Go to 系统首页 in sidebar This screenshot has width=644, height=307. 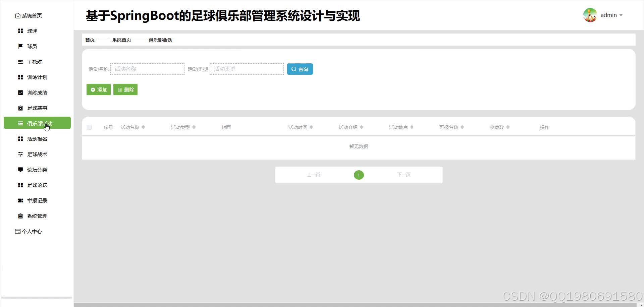click(x=32, y=15)
